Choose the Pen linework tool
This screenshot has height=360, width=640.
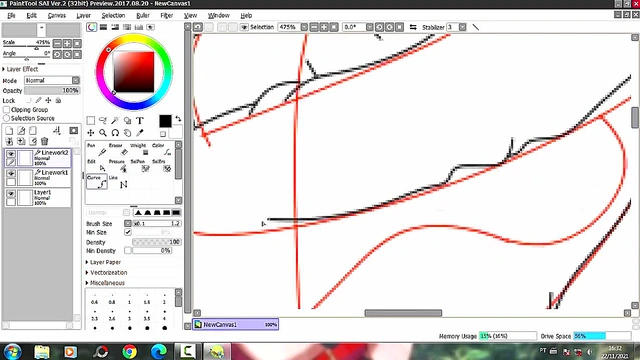coord(97,149)
